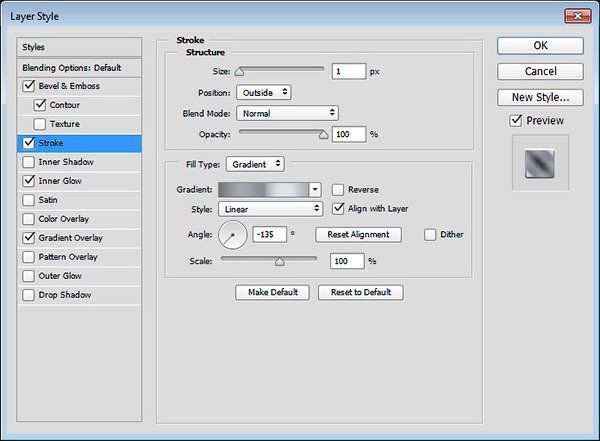Open the Gradient Overlay settings row
Viewport: 600px width, 441px height.
click(x=79, y=238)
